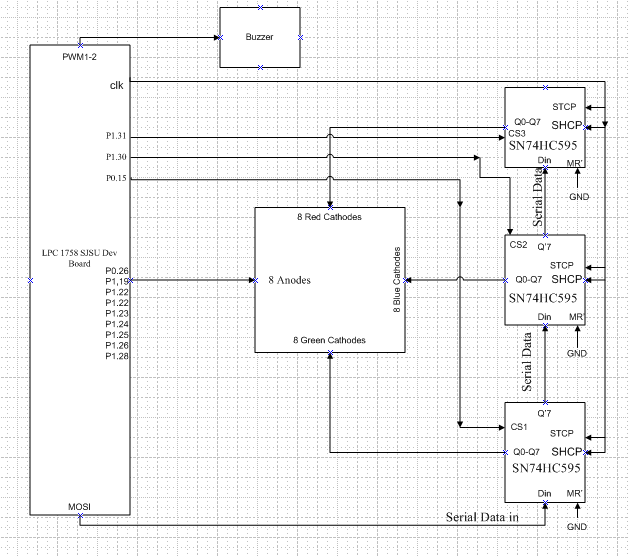Select the Buzzer block
Image resolution: width=628 pixels, height=556 pixels.
pyautogui.click(x=260, y=37)
